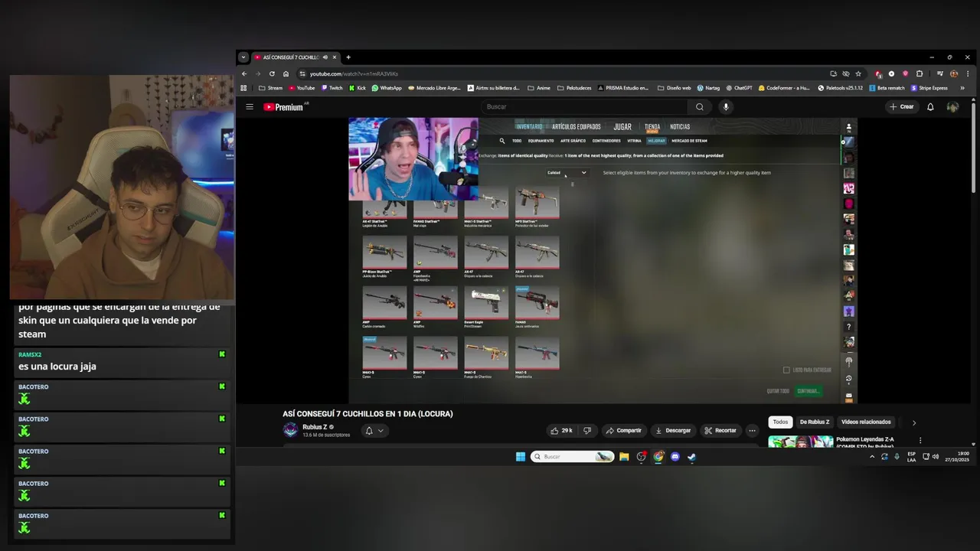980x551 pixels.
Task: Open Pokemon Leyendas Z-A video thumbnail
Action: pos(800,442)
